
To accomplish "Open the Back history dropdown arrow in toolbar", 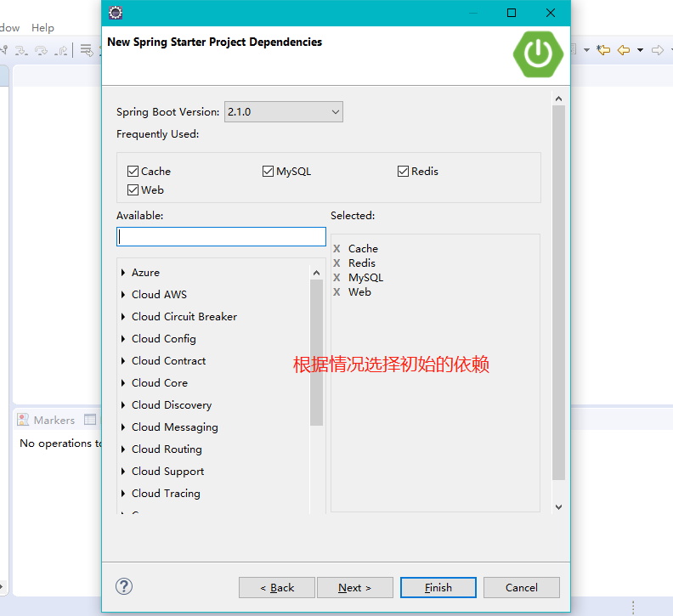I will coord(640,50).
